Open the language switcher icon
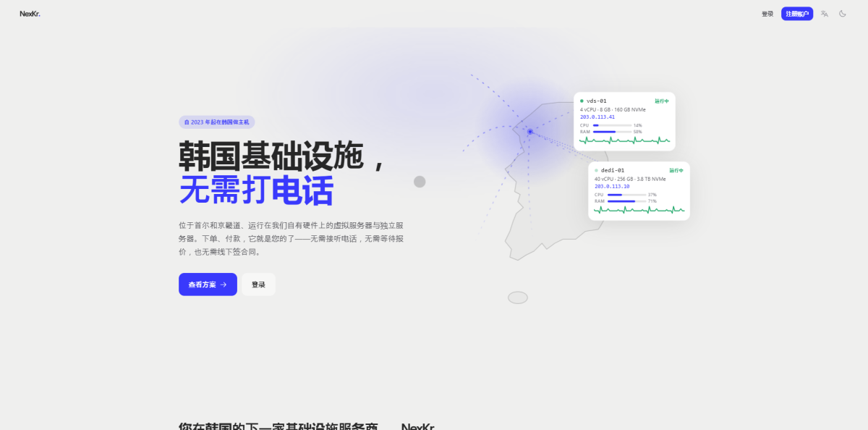868x430 pixels. 825,14
